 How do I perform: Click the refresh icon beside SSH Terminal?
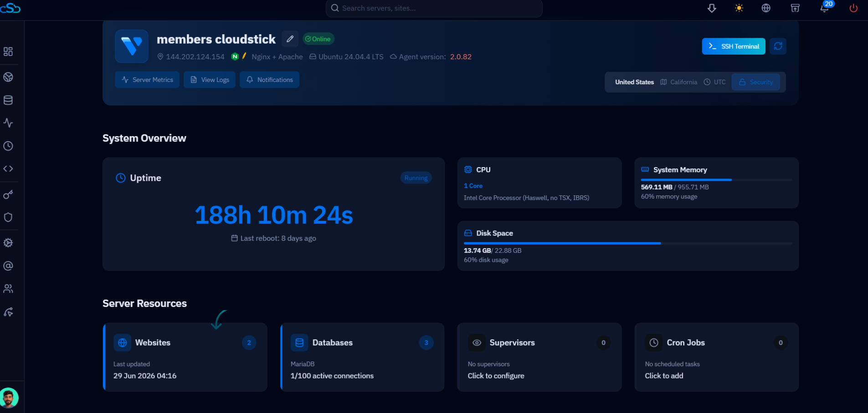(778, 46)
